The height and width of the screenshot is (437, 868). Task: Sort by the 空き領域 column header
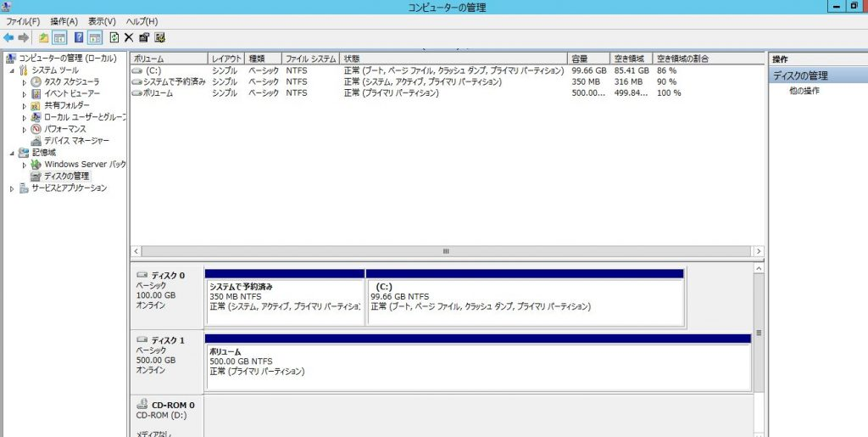tap(631, 59)
